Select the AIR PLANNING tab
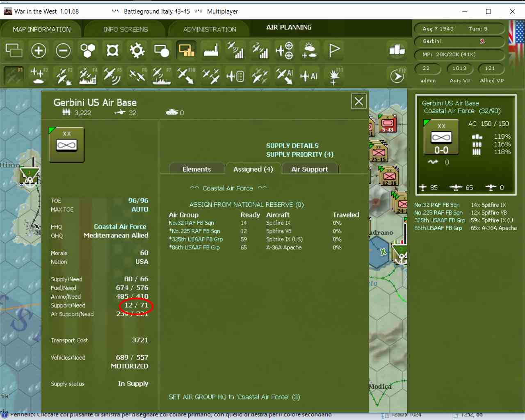 point(289,27)
